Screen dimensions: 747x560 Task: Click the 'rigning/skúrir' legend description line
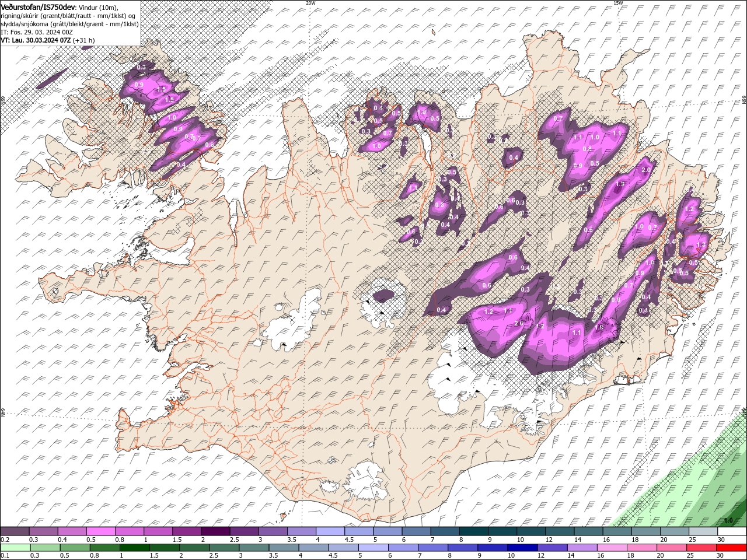point(68,15)
